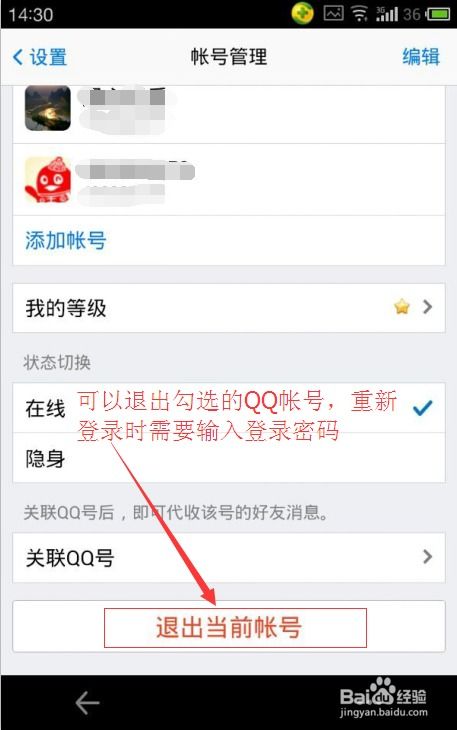
Task: Tap the 设置 back label
Action: tap(48, 57)
